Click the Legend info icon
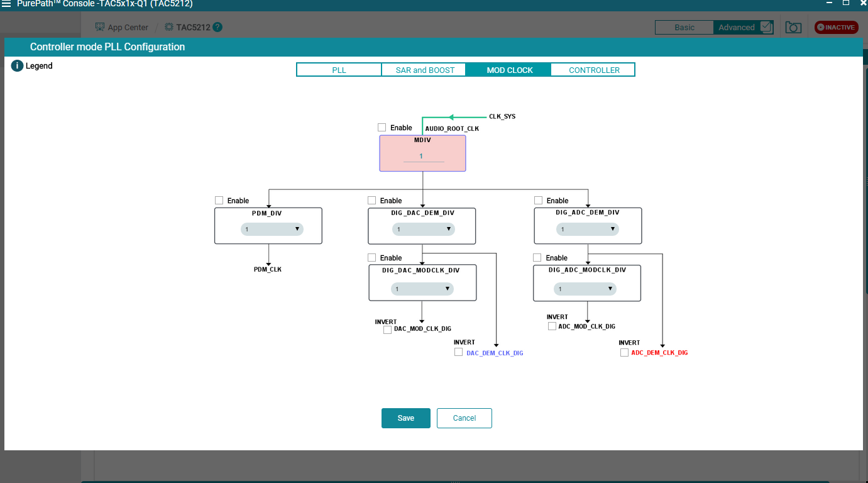The image size is (868, 483). [x=17, y=66]
